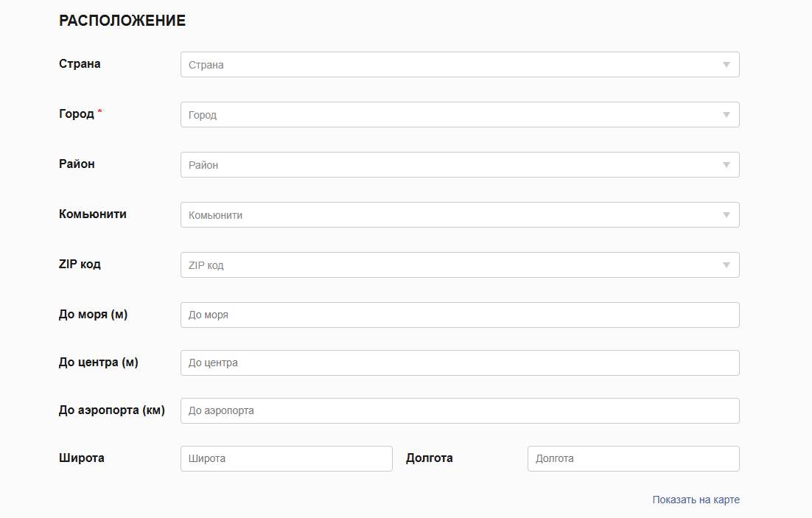Click the ZIP код dropdown arrow
Screen dimensions: 812x518
click(726, 265)
